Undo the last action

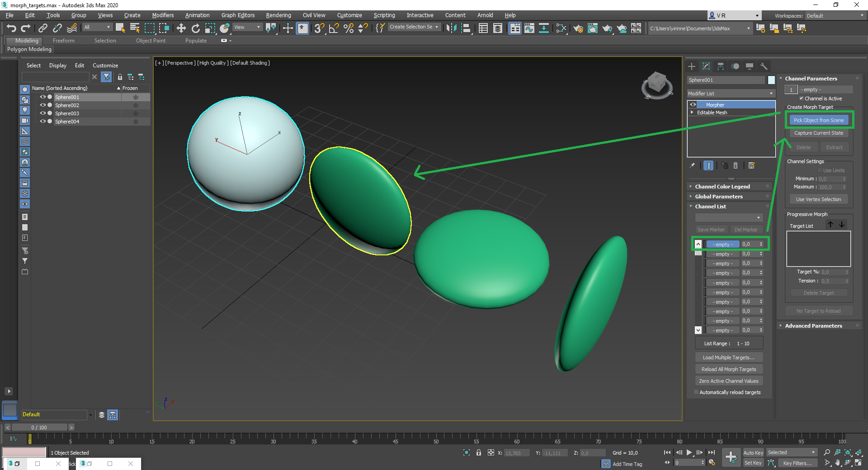pos(11,28)
